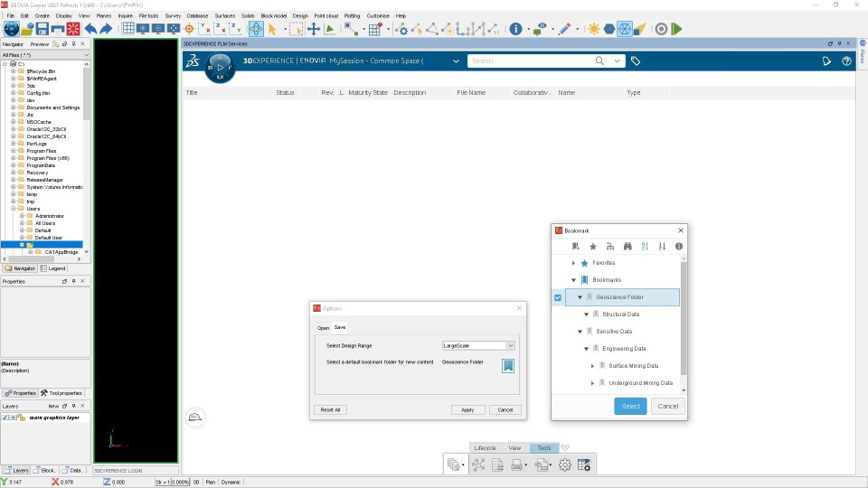Screen dimensions: 868x488
Task: Open the Surfaces menu
Action: click(x=224, y=15)
